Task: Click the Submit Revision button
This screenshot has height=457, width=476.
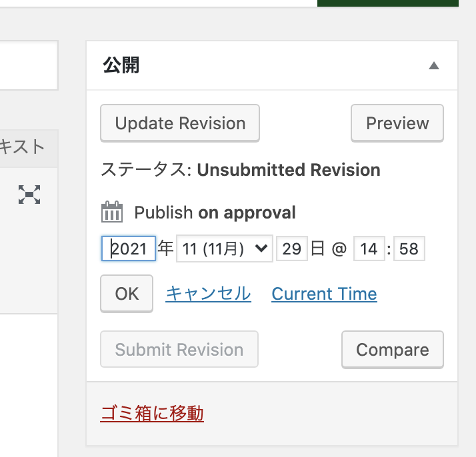Action: point(179,349)
